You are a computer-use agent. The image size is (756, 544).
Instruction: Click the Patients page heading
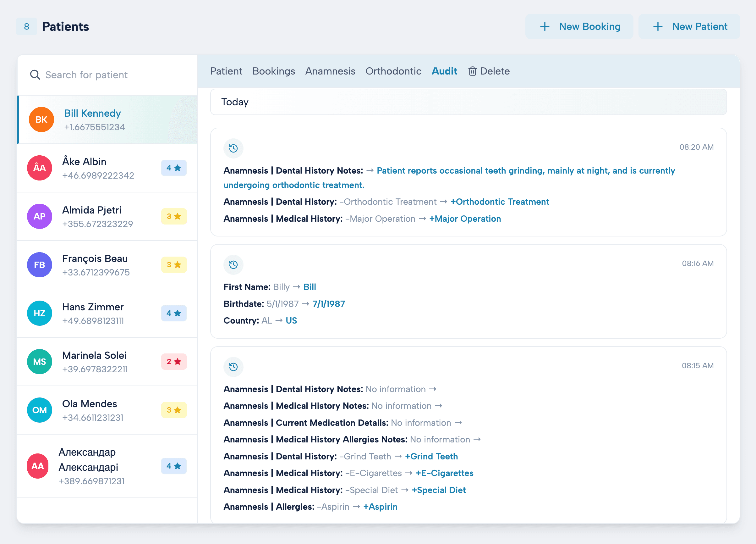[66, 26]
